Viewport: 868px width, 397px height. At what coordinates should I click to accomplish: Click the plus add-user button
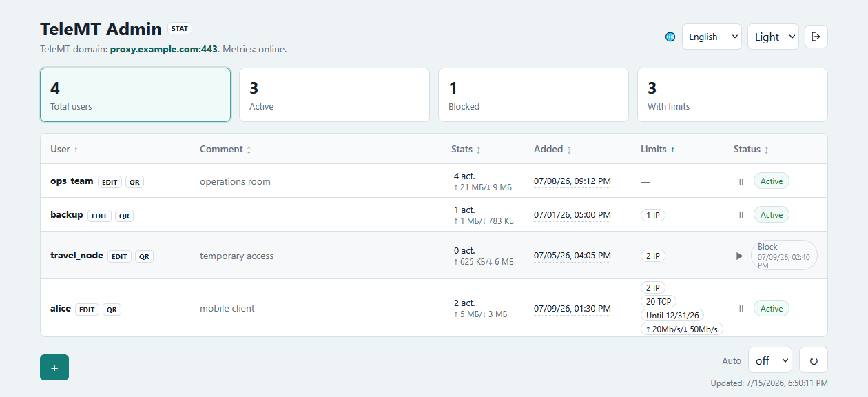[54, 367]
